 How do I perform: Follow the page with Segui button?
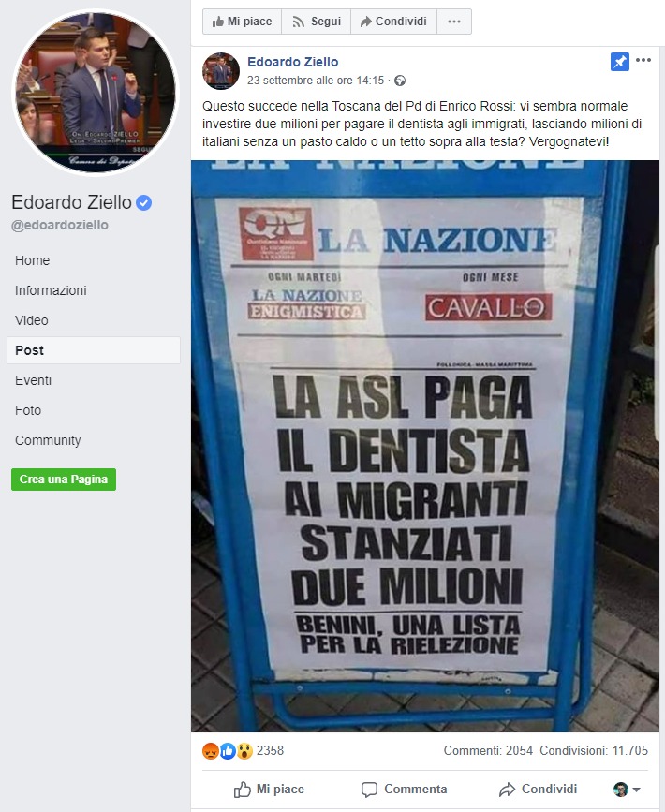316,22
